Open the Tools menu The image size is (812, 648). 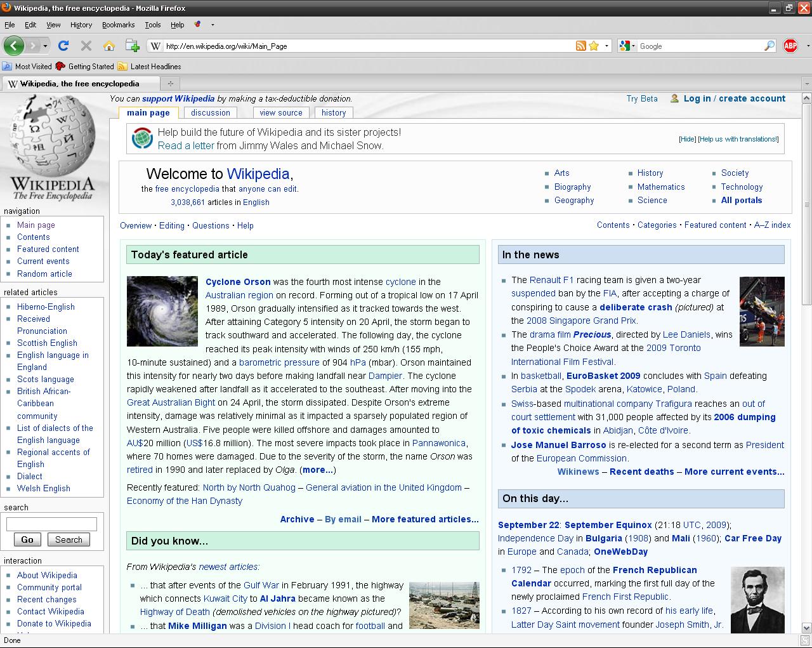[x=153, y=25]
